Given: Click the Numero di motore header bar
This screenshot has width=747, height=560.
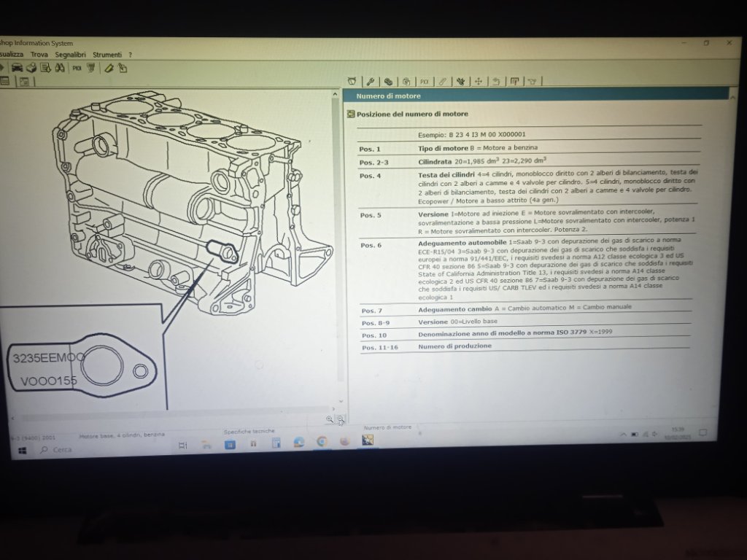Looking at the screenshot, I should click(536, 96).
